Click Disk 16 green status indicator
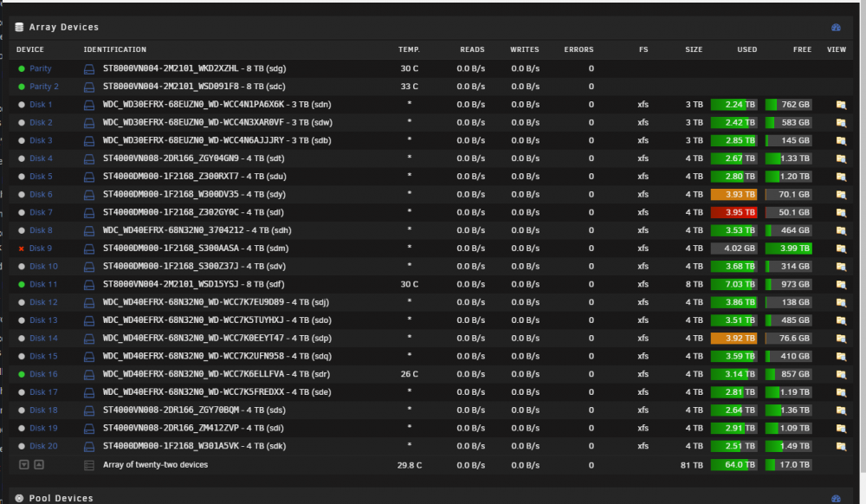 (x=22, y=374)
